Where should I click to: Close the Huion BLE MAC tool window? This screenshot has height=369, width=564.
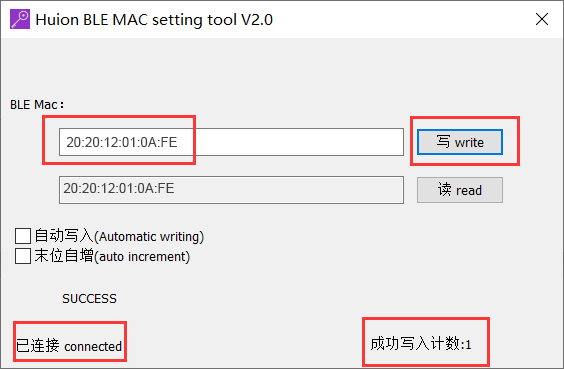[542, 19]
